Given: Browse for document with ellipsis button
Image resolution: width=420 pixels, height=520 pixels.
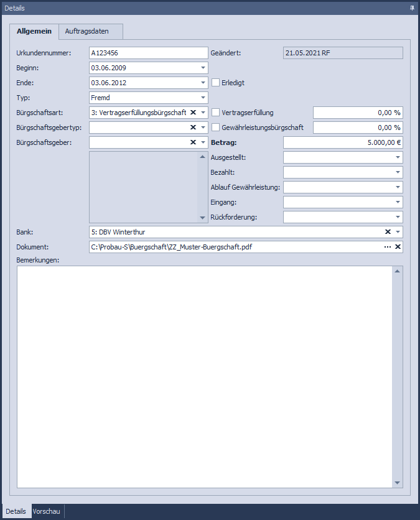Looking at the screenshot, I should coord(387,247).
